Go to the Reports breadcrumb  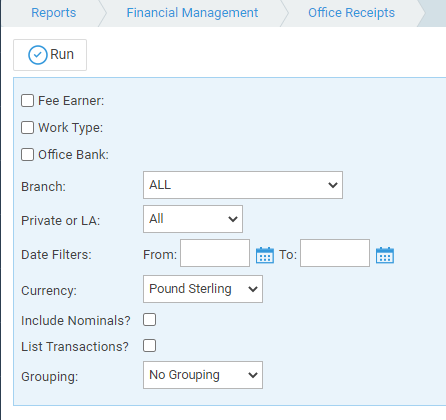tap(54, 13)
